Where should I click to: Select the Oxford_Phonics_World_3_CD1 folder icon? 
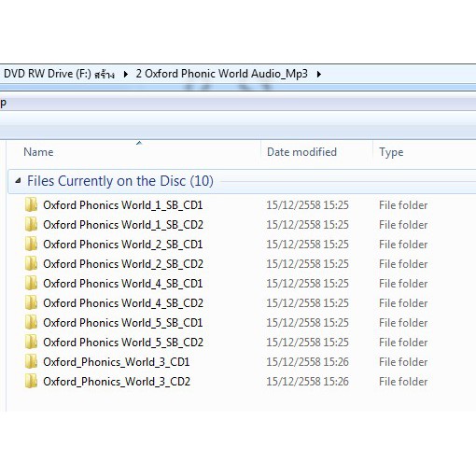pyautogui.click(x=31, y=361)
